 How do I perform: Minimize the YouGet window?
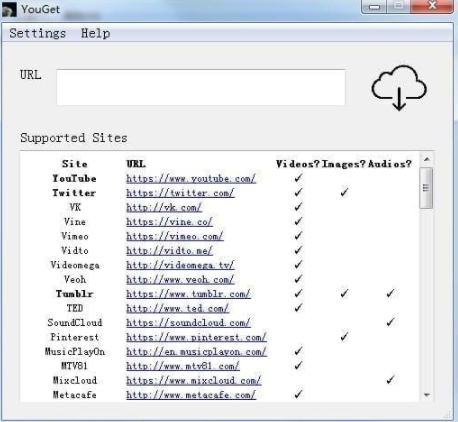(x=374, y=6)
